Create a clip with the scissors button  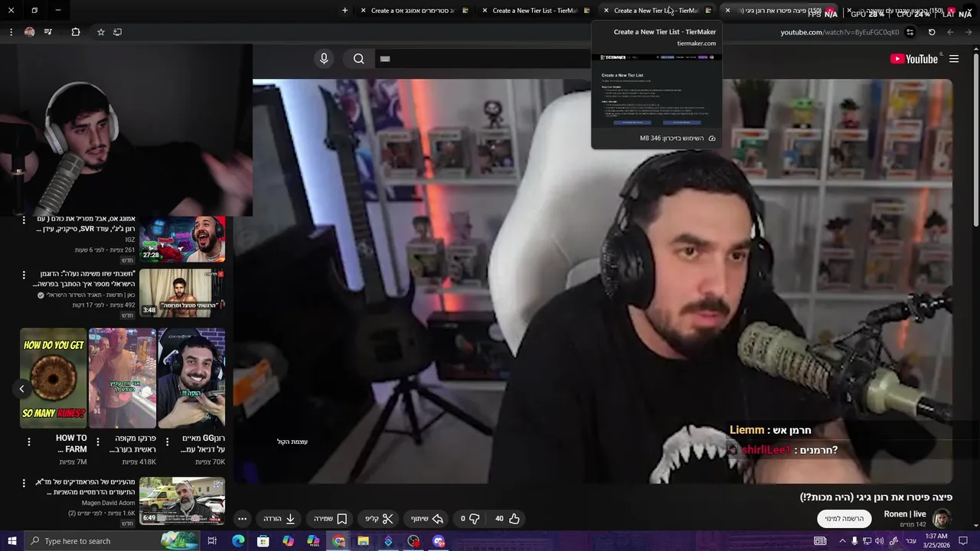pyautogui.click(x=379, y=519)
